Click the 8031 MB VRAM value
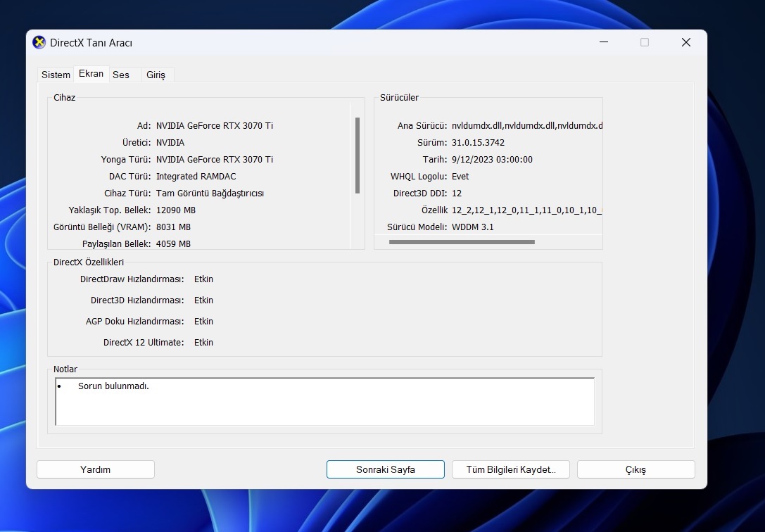765x532 pixels. [173, 227]
